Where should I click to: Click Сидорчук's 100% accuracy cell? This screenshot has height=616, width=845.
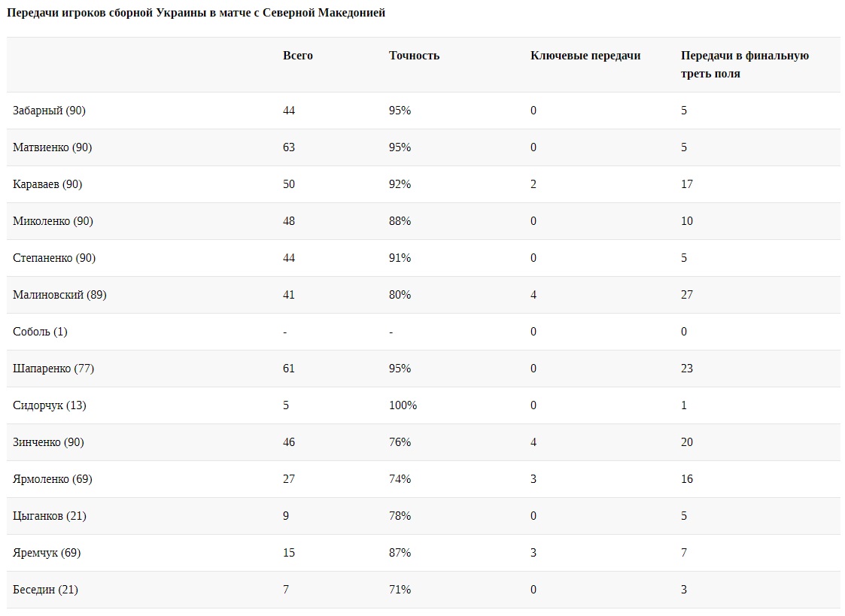(403, 405)
